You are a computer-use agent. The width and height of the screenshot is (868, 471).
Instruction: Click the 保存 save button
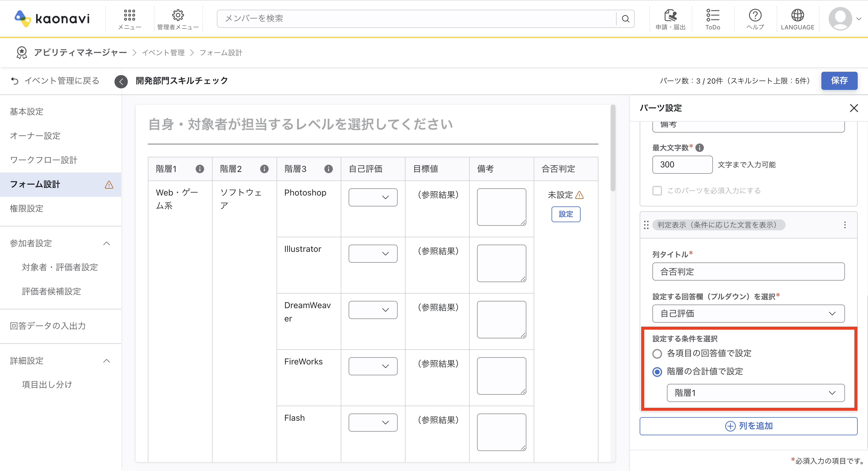(x=839, y=81)
